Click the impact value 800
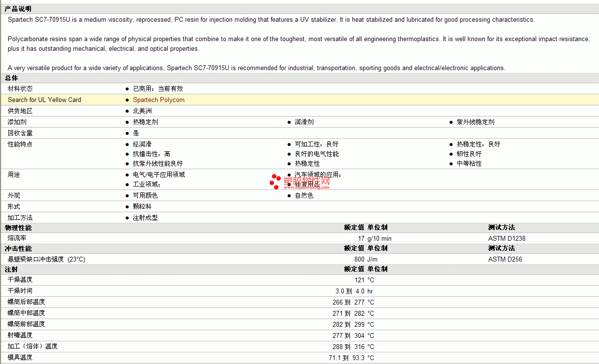 tap(359, 259)
